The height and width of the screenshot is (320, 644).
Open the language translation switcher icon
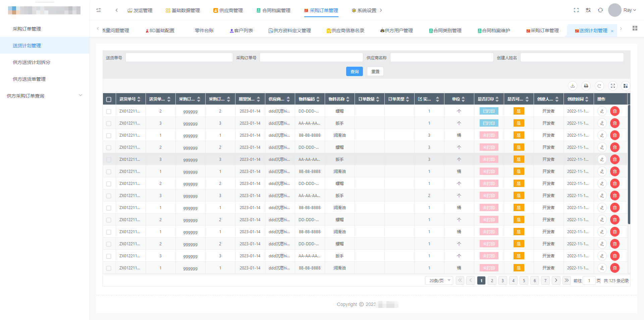click(588, 10)
